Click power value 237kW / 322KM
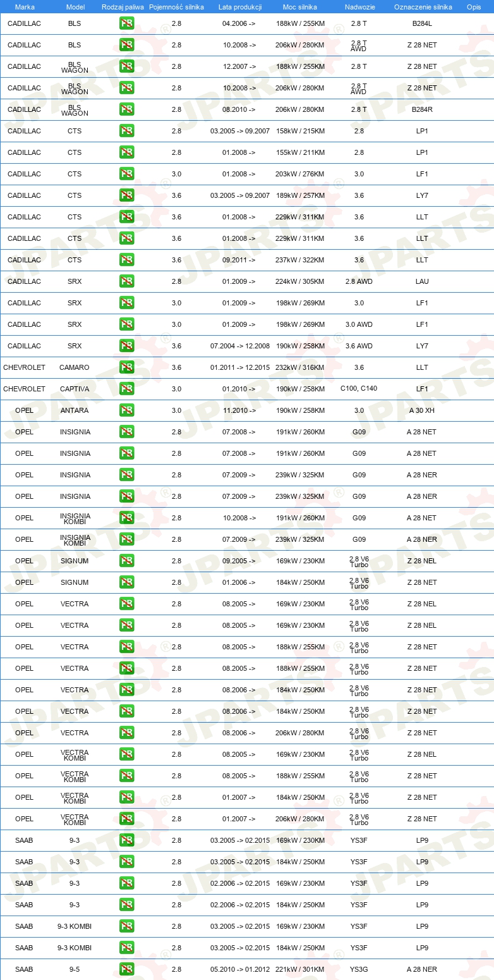 click(x=300, y=260)
